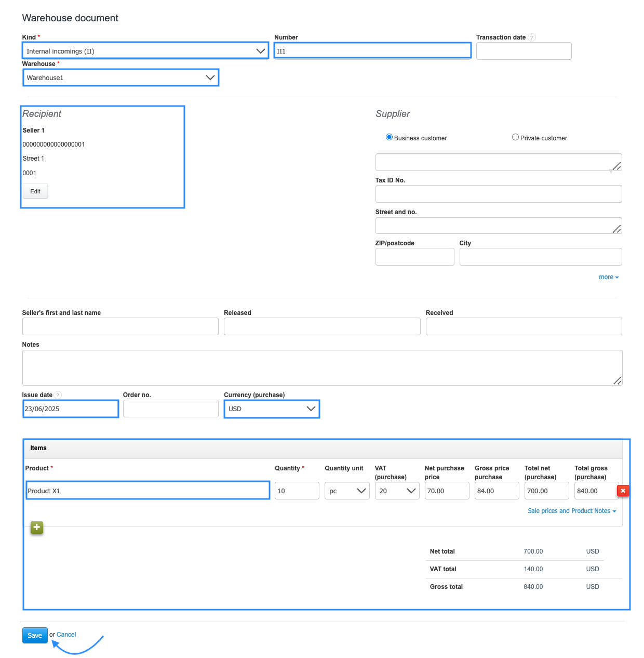Viewport: 644px width, 658px height.
Task: Click the Cancel link
Action: (x=66, y=635)
